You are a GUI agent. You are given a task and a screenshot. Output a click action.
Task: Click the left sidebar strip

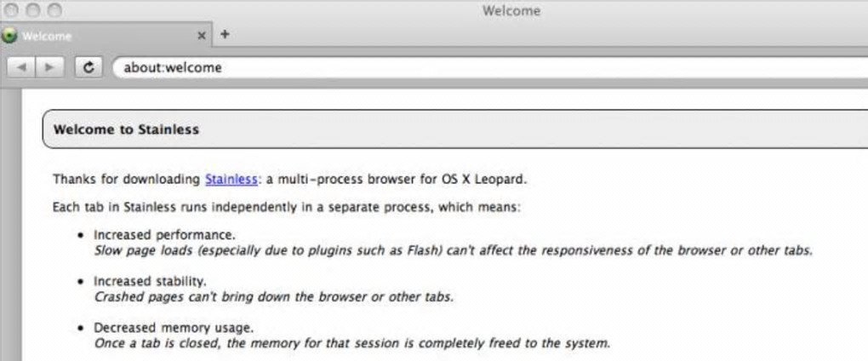9,221
